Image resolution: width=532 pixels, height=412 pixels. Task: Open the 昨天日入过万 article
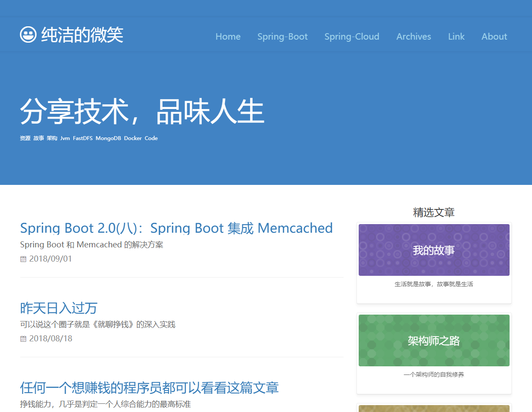coord(58,309)
